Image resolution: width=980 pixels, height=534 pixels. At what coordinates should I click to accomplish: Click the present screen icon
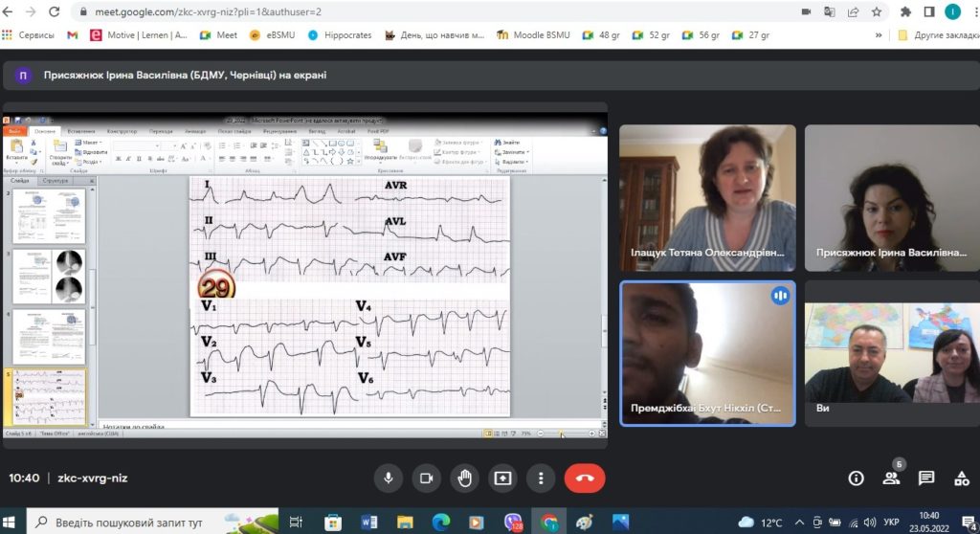coord(502,478)
